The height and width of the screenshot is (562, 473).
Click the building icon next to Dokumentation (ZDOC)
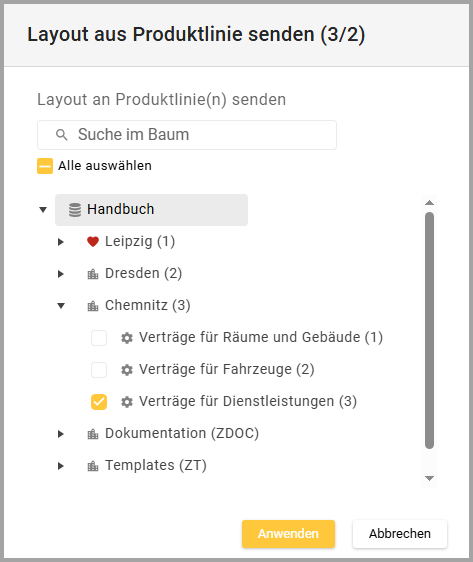point(93,434)
